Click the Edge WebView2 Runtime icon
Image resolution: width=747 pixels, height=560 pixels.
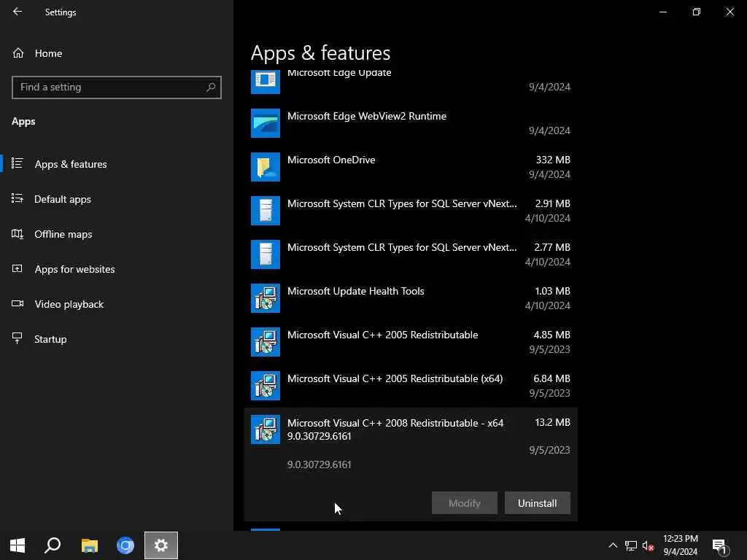pos(266,122)
